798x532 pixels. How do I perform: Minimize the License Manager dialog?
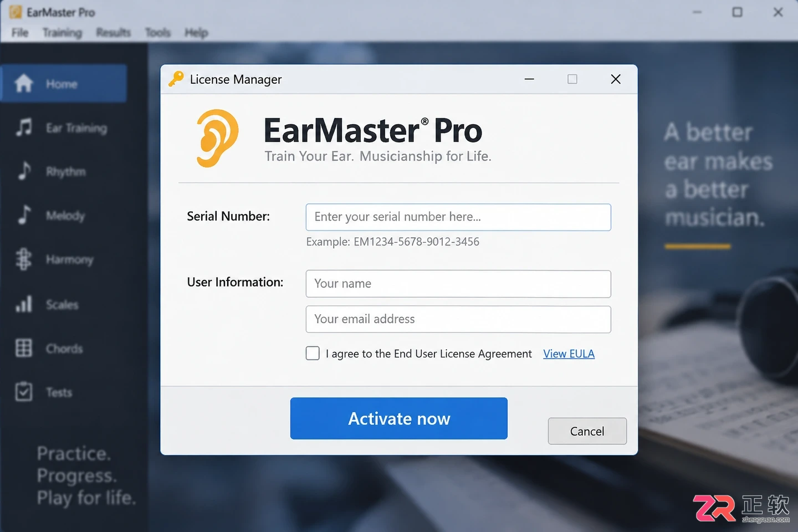(529, 79)
